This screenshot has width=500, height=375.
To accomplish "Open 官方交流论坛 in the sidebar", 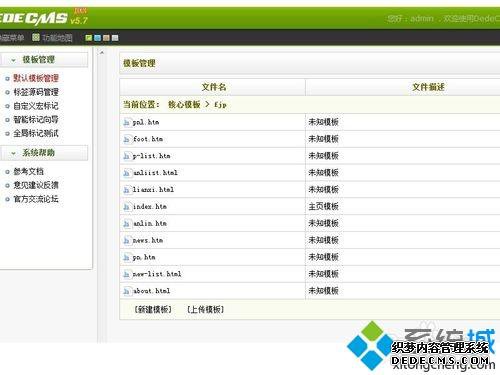I will click(36, 199).
